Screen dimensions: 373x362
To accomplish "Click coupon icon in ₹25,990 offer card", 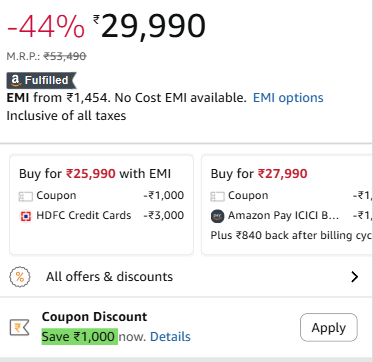I will 25,196.
